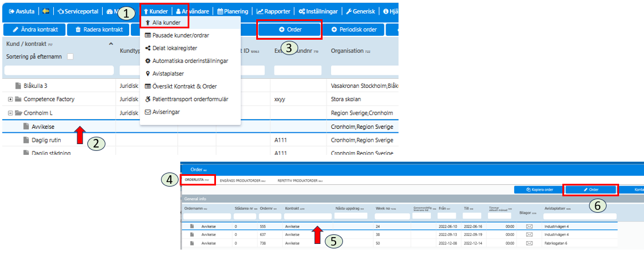Click the Organisation filter field
Screen dimensions: 644x253
coord(365,70)
